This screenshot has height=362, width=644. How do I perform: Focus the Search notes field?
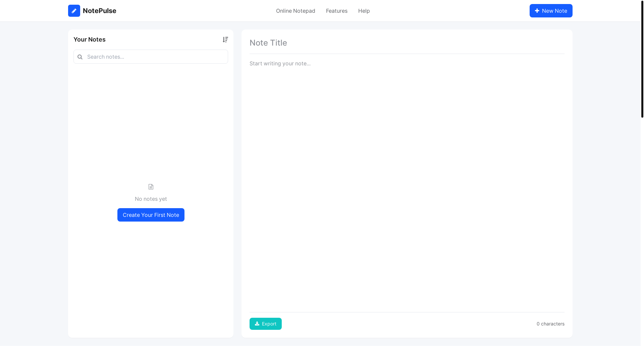[151, 57]
